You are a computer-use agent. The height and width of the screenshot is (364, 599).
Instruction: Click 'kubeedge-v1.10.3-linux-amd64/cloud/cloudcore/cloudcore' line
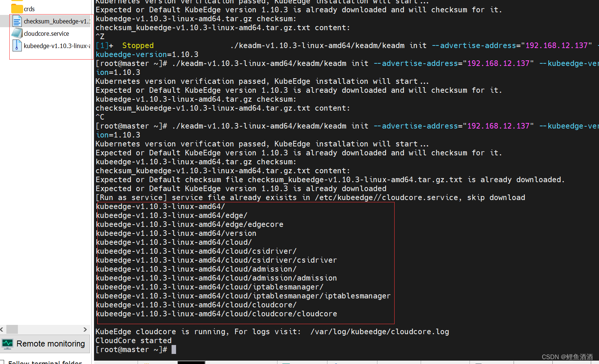[216, 314]
